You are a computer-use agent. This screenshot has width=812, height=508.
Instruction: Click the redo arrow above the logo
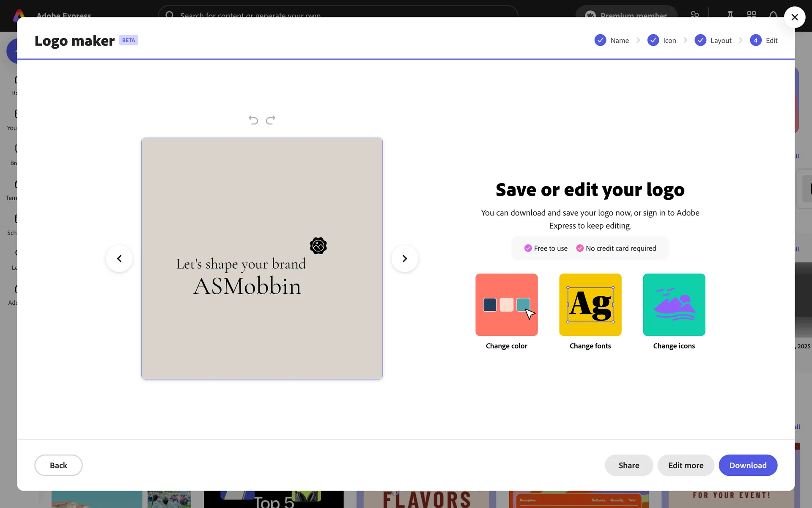(x=271, y=120)
